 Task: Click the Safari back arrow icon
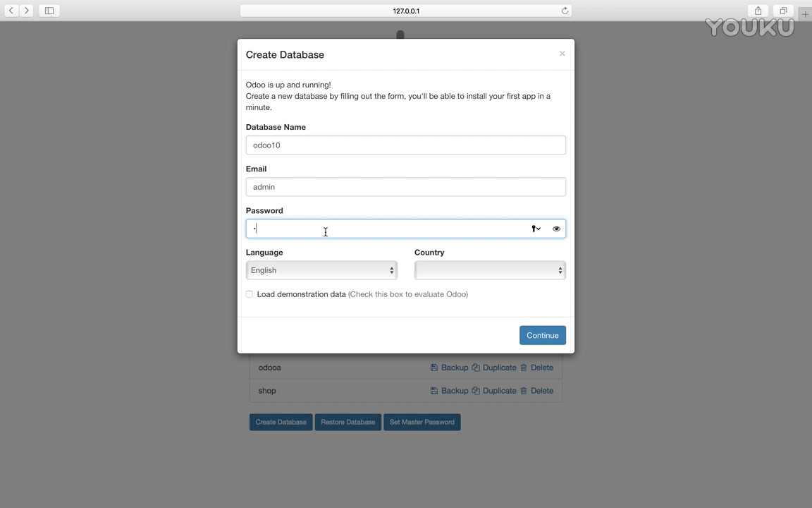[11, 11]
